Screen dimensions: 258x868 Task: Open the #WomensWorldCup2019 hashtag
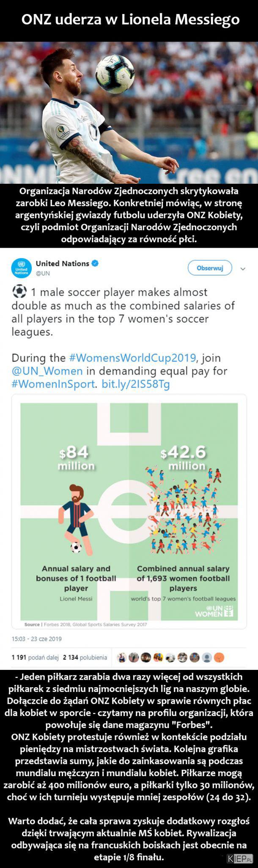click(132, 357)
